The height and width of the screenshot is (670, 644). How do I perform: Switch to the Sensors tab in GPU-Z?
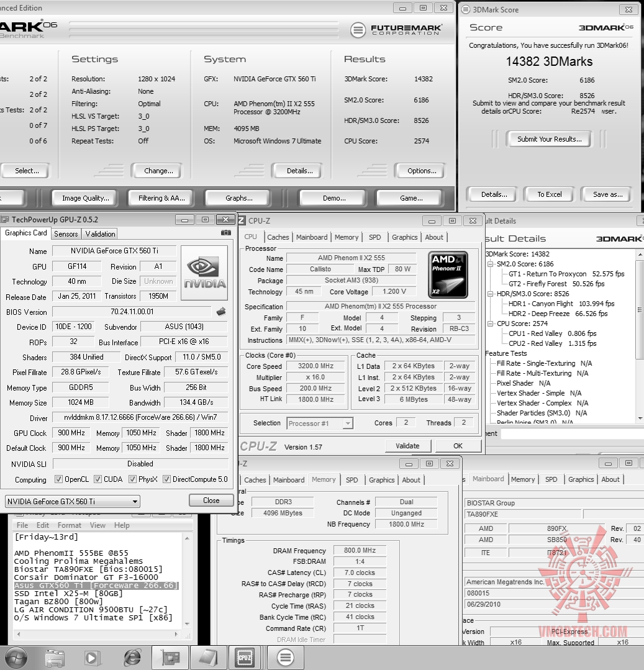tap(66, 233)
